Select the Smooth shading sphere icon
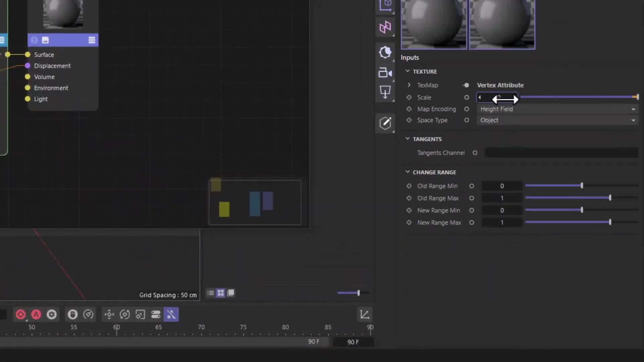 (x=385, y=53)
